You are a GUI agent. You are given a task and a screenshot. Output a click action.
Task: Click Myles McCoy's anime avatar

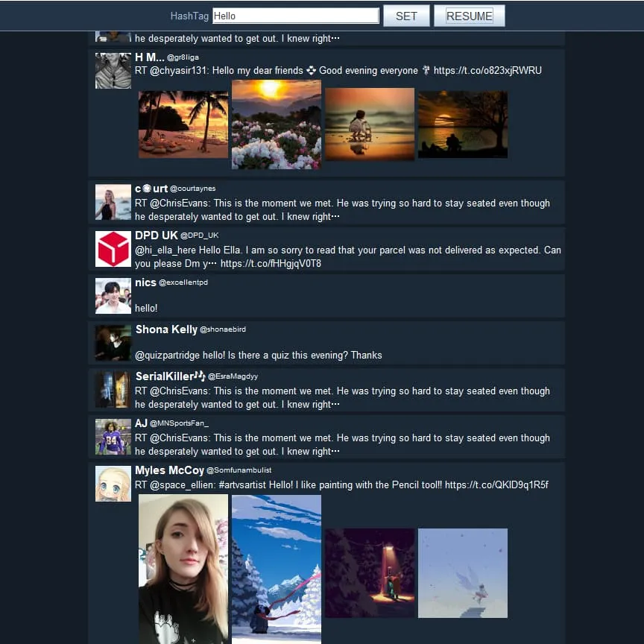(x=113, y=484)
